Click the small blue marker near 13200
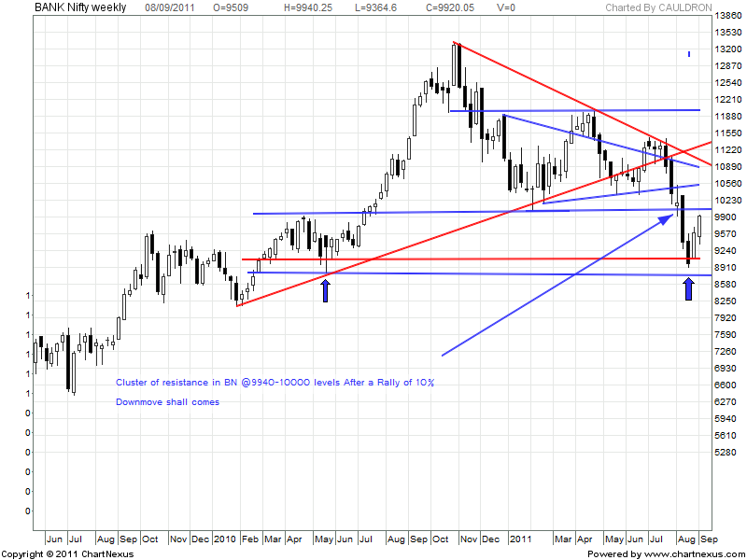The width and height of the screenshot is (747, 560). [x=688, y=54]
